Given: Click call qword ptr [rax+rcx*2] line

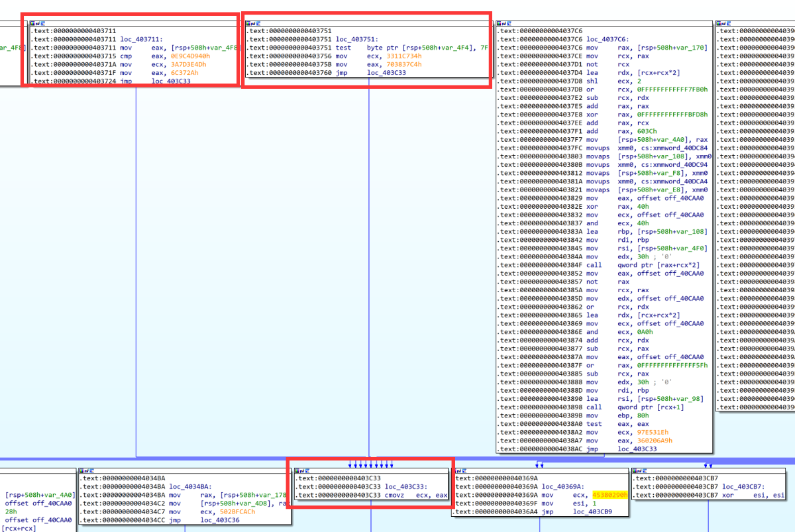Looking at the screenshot, I should [x=598, y=265].
